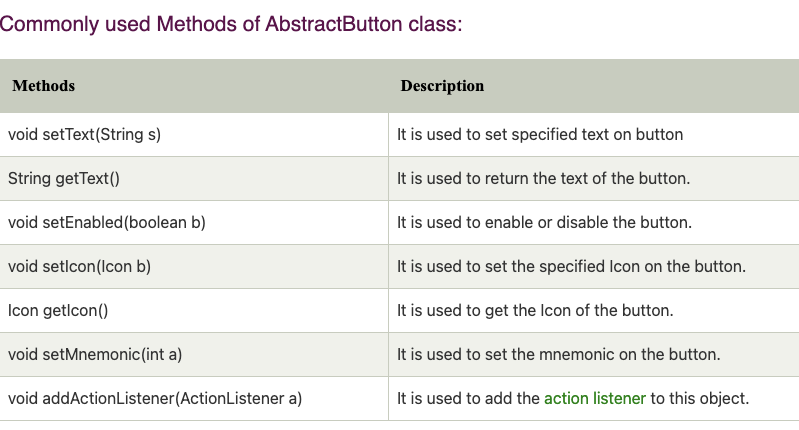Click the void setEnabled(boolean b) cell
Image resolution: width=799 pixels, height=430 pixels.
(194, 223)
